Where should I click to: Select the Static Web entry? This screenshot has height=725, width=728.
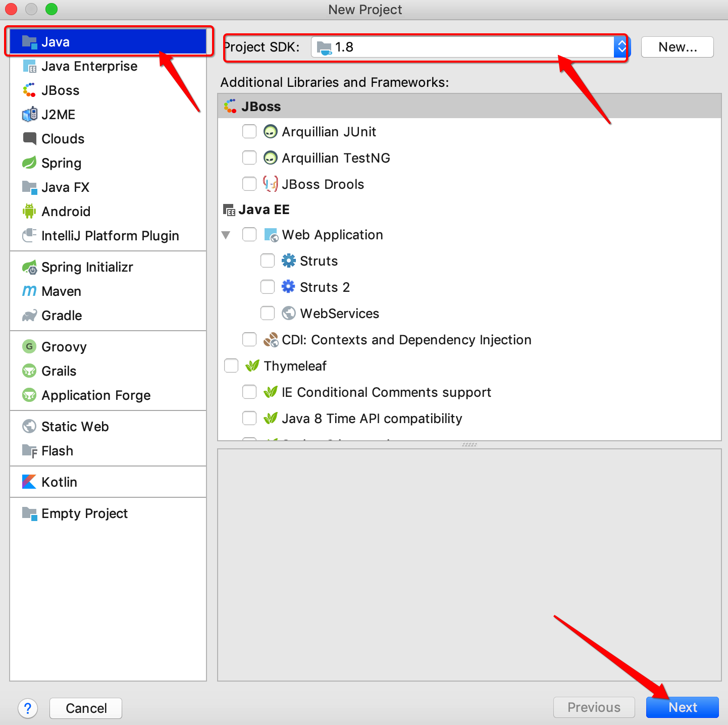(x=108, y=427)
